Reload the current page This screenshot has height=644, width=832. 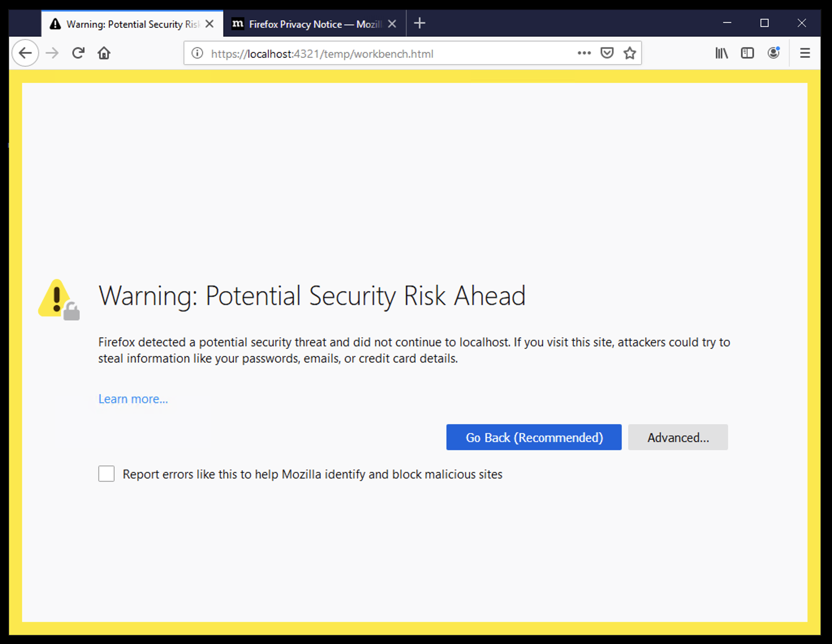click(x=78, y=53)
